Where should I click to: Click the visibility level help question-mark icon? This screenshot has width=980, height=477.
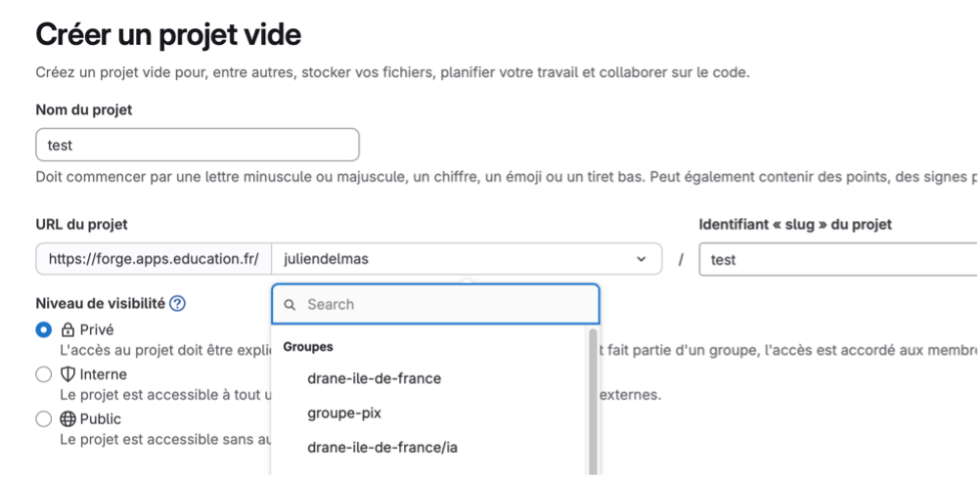pyautogui.click(x=177, y=304)
